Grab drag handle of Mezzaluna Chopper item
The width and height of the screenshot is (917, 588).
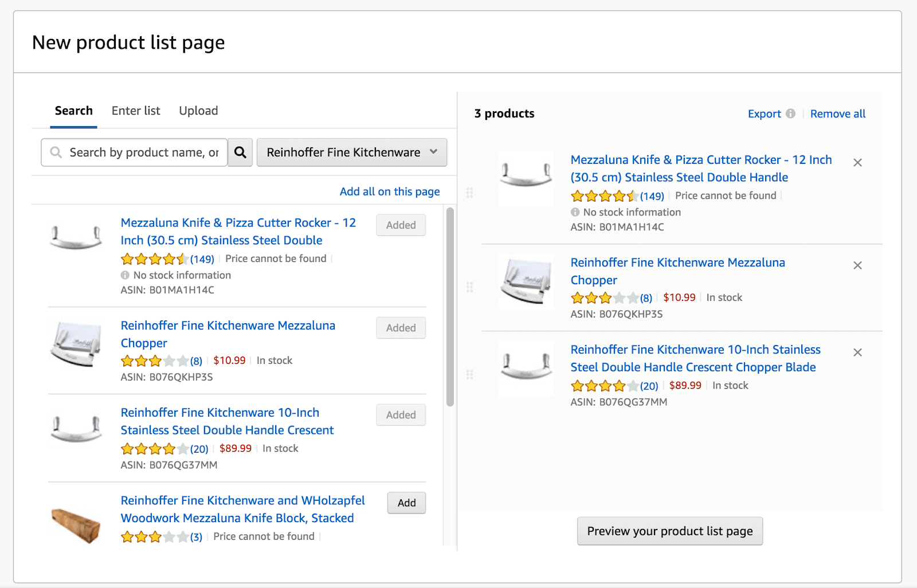(469, 287)
